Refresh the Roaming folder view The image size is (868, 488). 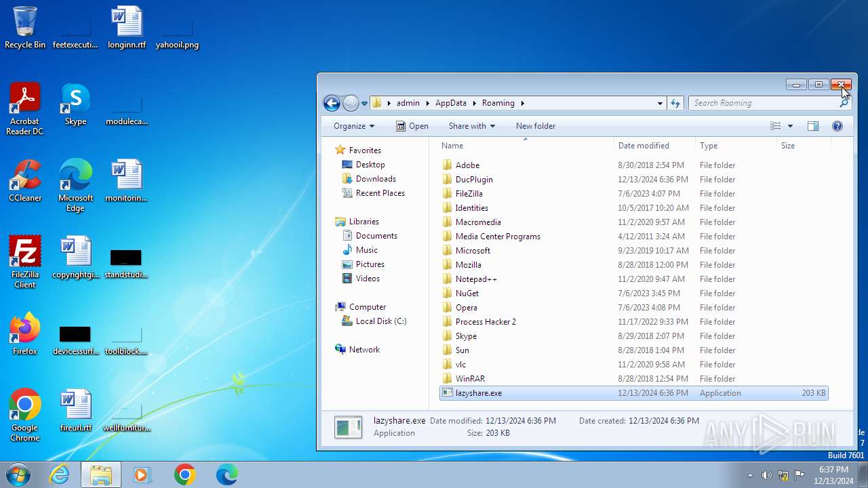tap(675, 103)
